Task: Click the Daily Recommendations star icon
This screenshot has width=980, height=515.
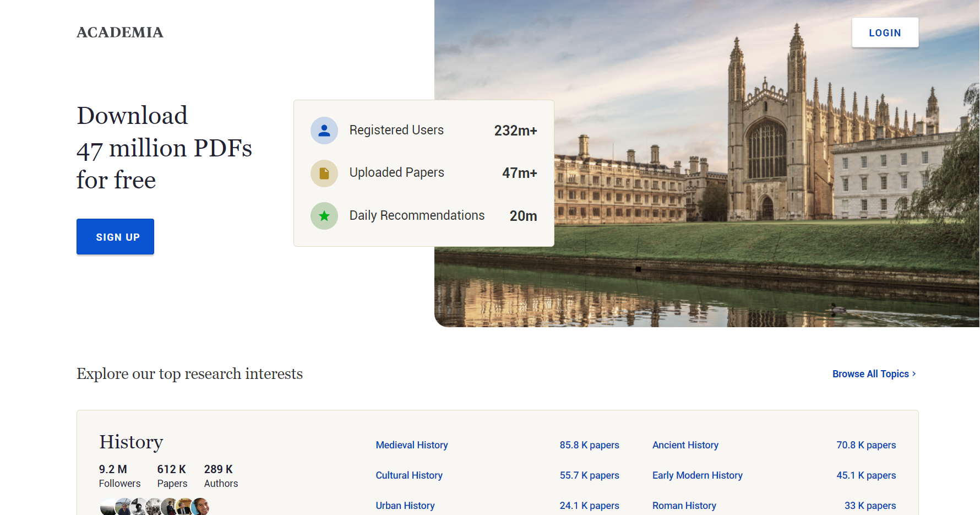Action: (x=324, y=216)
